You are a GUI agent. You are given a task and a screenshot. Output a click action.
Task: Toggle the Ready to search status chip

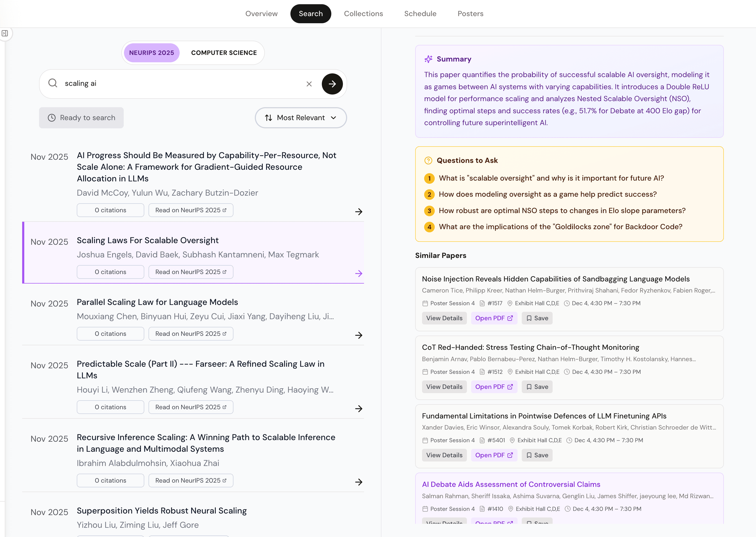[x=81, y=118]
